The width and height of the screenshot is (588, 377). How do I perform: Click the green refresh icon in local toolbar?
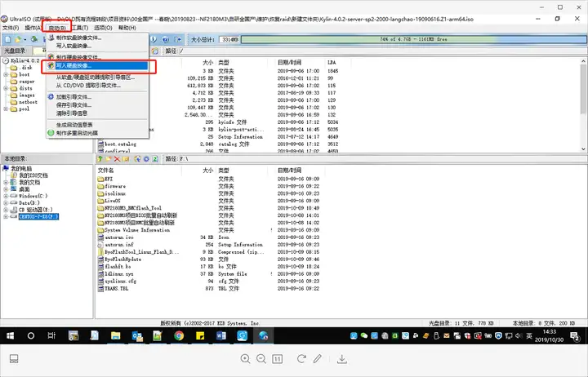coord(155,159)
